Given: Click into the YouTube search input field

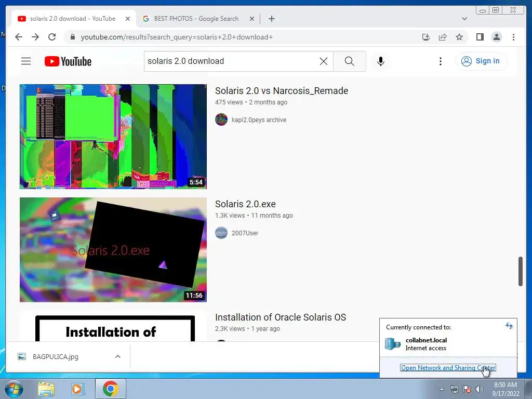Looking at the screenshot, I should pos(232,61).
